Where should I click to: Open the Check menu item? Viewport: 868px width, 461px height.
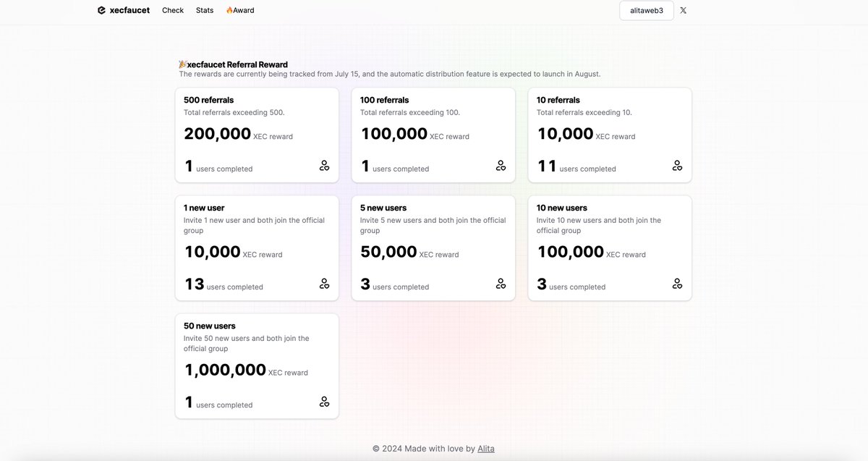point(173,10)
